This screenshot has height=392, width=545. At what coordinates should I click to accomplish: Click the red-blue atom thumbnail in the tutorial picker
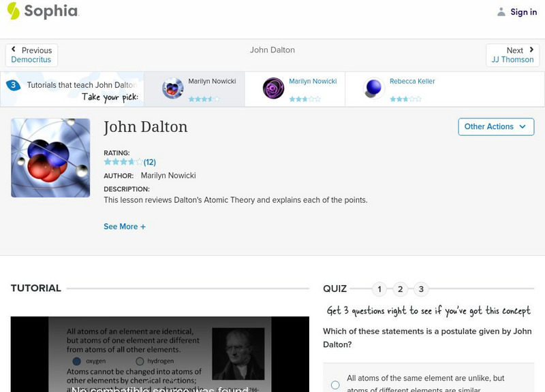point(173,88)
